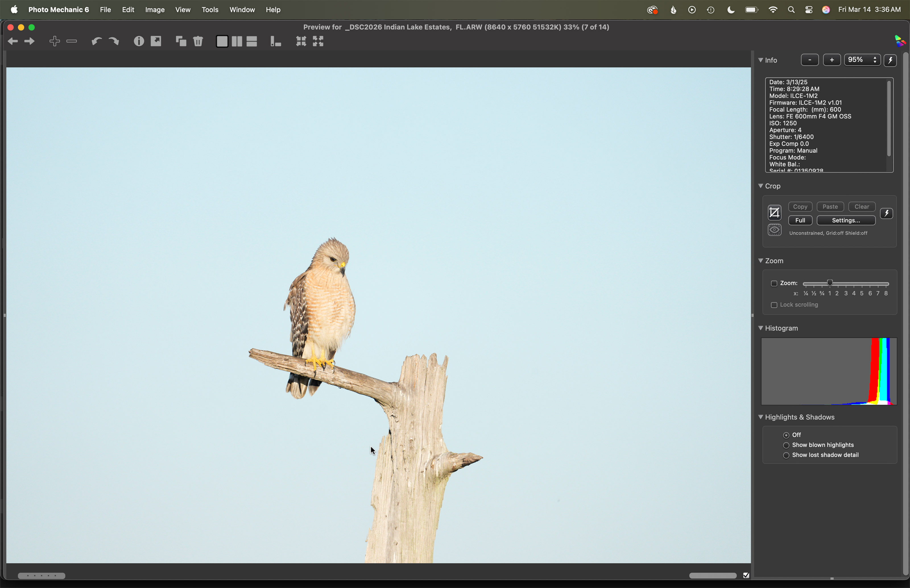Open the Edit menu
Image resolution: width=910 pixels, height=588 pixels.
[128, 10]
